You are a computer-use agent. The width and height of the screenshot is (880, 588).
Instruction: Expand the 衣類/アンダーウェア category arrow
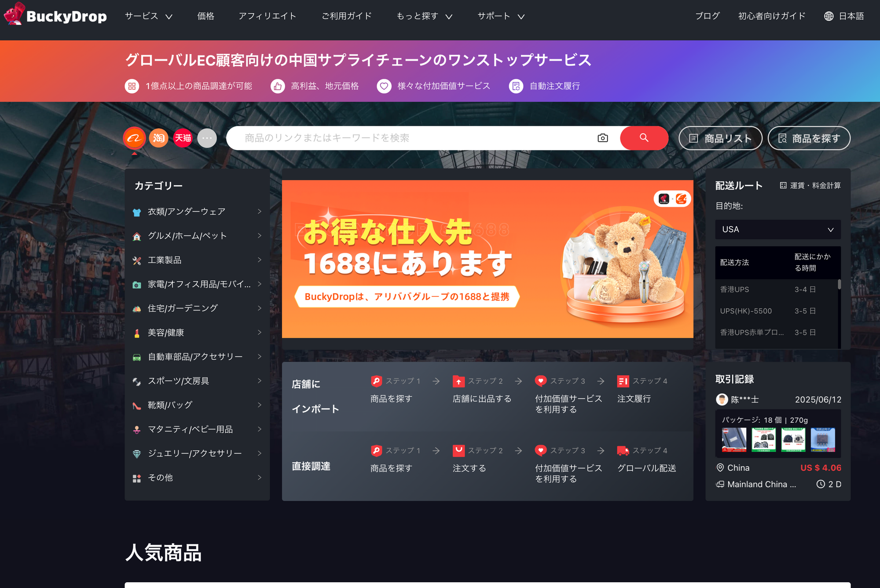260,212
